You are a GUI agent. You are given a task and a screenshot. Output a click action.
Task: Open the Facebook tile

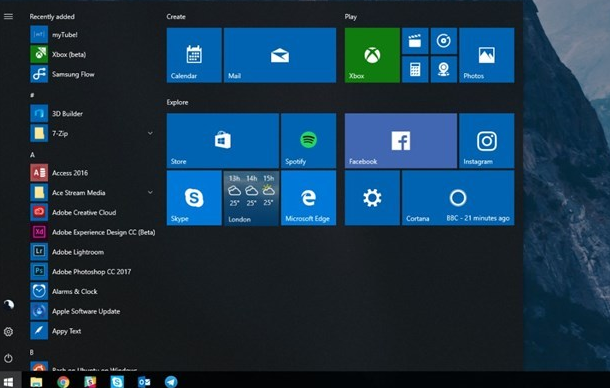[x=401, y=140]
